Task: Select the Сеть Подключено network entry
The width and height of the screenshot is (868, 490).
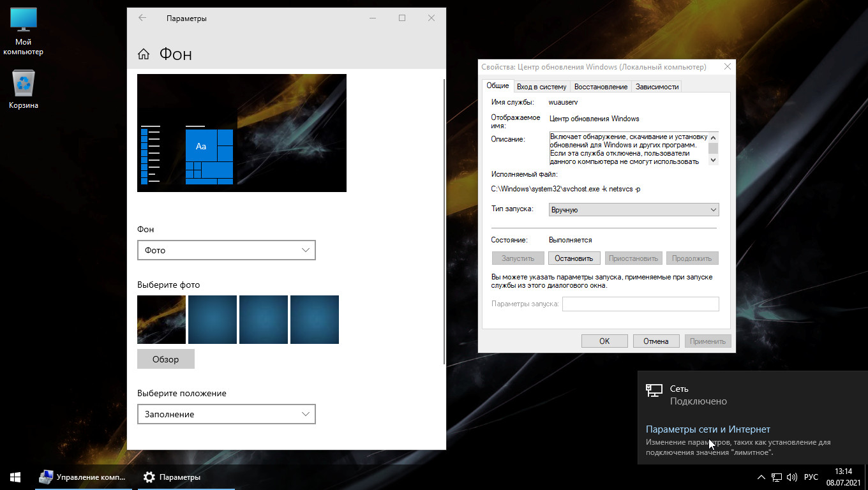Action: click(752, 394)
